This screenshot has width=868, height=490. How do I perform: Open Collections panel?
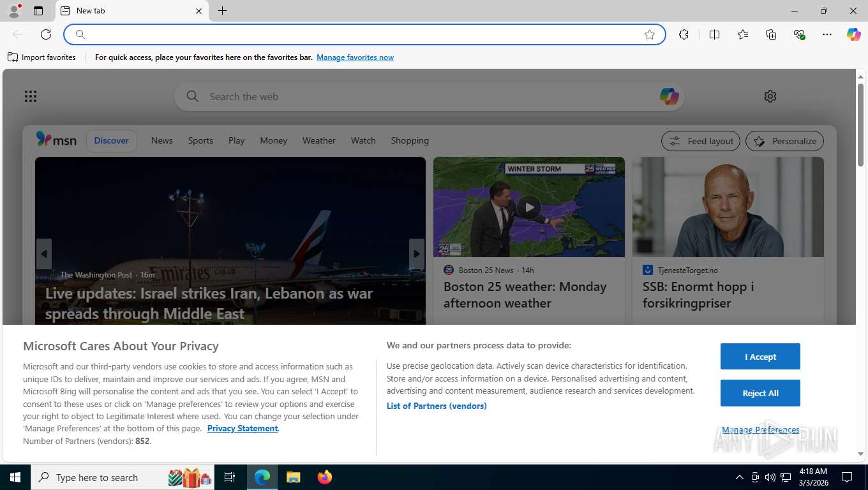point(771,34)
